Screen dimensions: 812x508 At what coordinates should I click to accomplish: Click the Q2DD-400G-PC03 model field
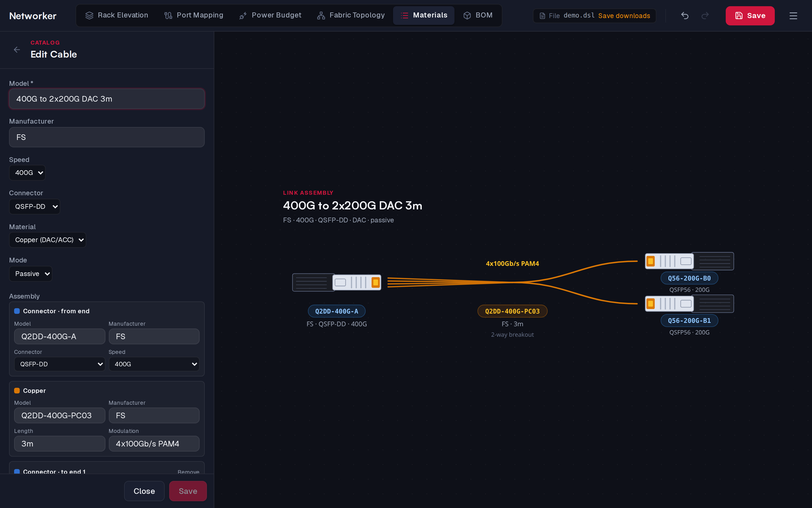point(60,415)
